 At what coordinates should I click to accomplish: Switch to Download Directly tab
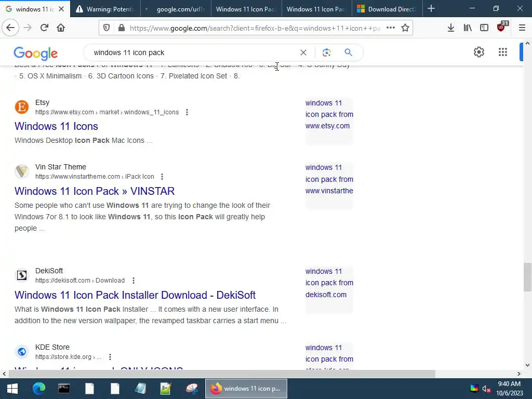pyautogui.click(x=387, y=9)
